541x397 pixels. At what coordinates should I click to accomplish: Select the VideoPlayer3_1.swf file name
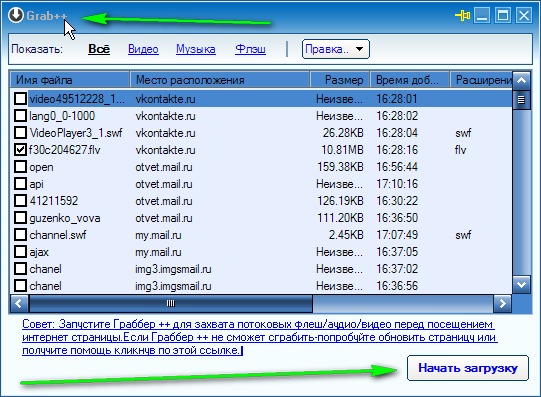(x=76, y=133)
